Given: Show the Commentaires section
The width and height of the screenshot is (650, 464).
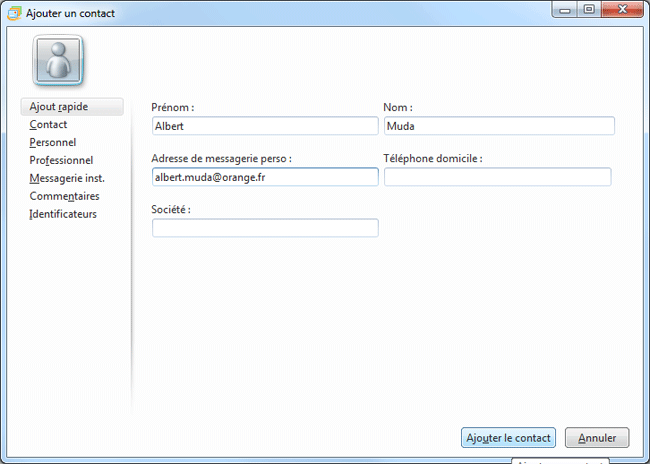Looking at the screenshot, I should click(x=64, y=196).
